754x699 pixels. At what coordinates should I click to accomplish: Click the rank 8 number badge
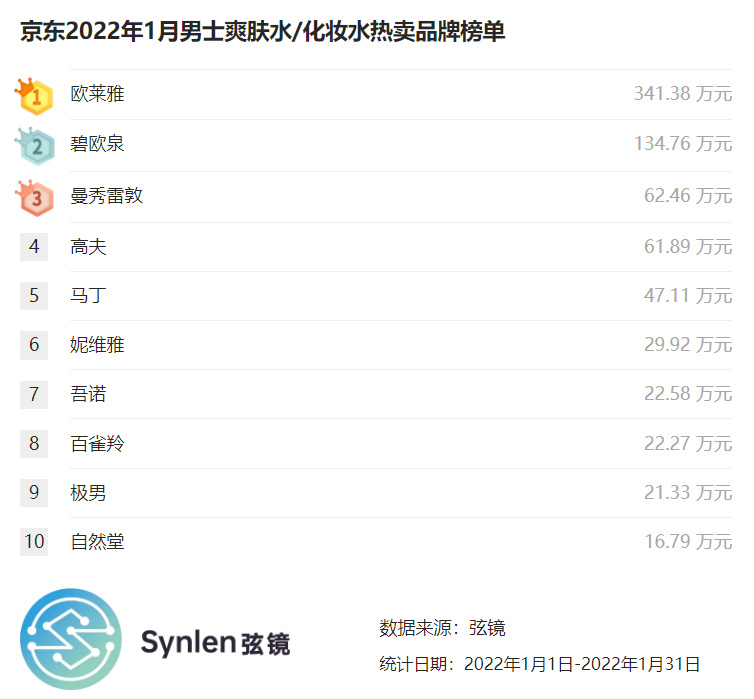[x=34, y=444]
